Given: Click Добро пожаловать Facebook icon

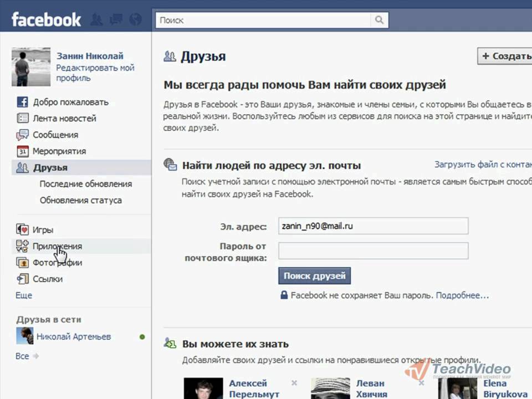Looking at the screenshot, I should point(22,102).
